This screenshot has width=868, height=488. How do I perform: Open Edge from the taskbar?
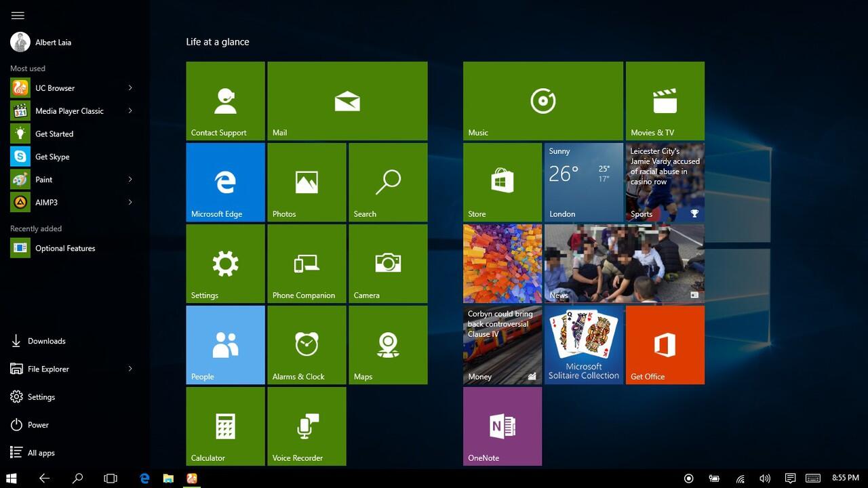[x=144, y=478]
